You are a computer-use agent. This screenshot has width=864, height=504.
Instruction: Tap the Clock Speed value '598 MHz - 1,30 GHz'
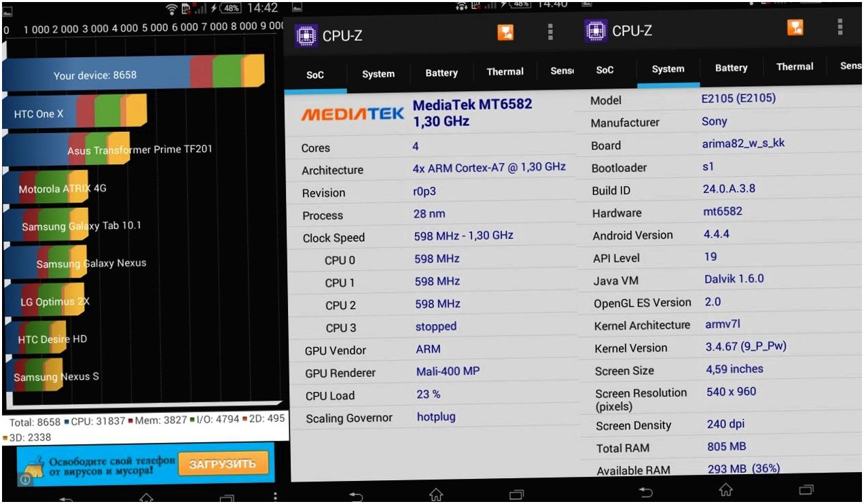point(464,236)
